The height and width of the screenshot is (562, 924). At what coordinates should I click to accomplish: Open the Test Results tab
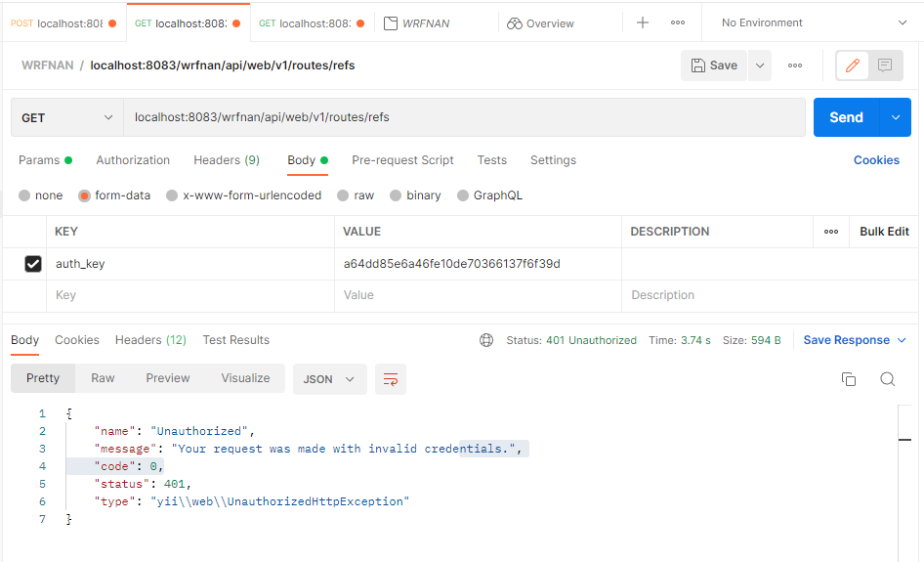(236, 340)
